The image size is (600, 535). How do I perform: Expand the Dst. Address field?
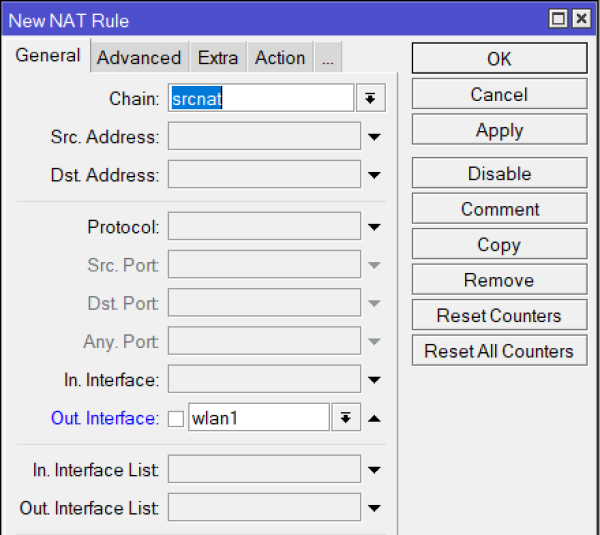coord(374,175)
